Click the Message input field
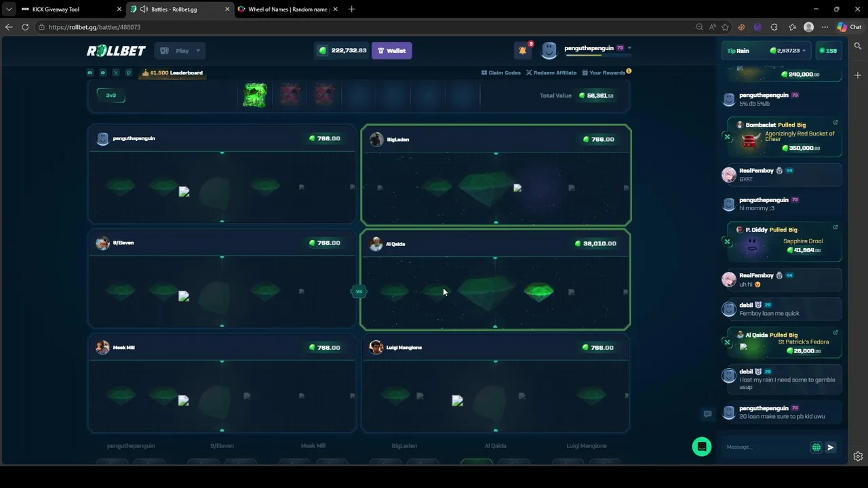This screenshot has width=868, height=488. tap(766, 447)
